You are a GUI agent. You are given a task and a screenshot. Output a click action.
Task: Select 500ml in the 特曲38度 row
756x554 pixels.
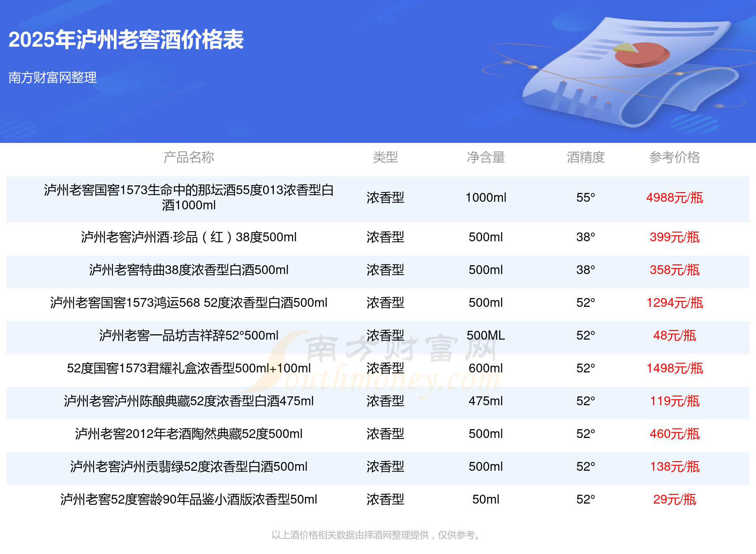(x=486, y=270)
